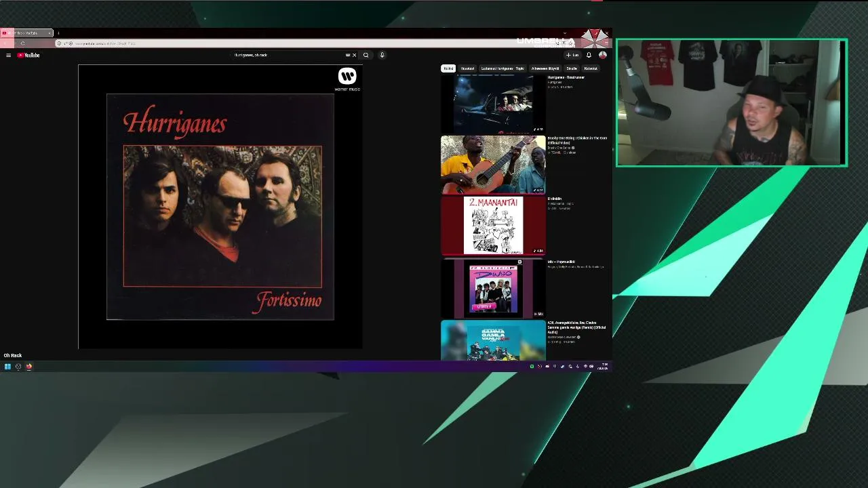Open the Dingo pop music mix thumbnail
Screen dimensions: 868x488
(x=493, y=288)
